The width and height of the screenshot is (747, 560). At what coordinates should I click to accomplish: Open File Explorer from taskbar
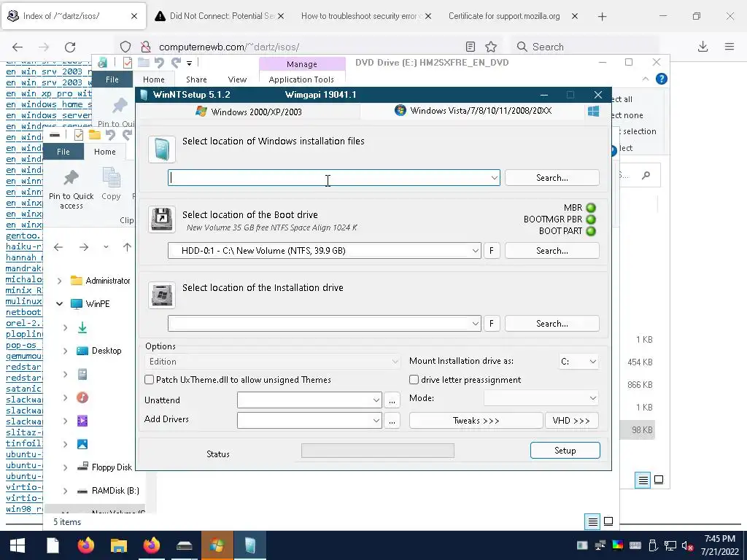119,545
